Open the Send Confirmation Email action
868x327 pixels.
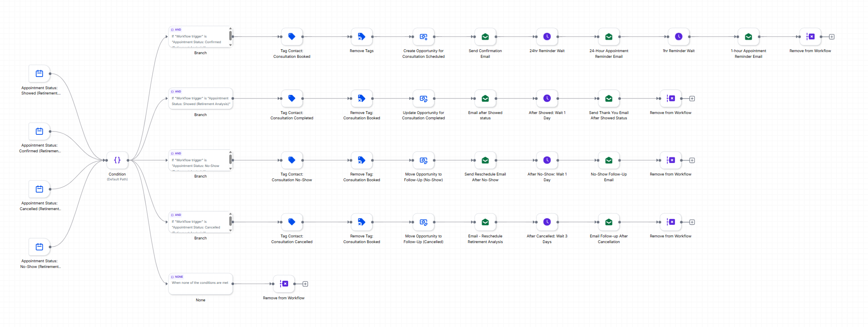[x=485, y=37]
